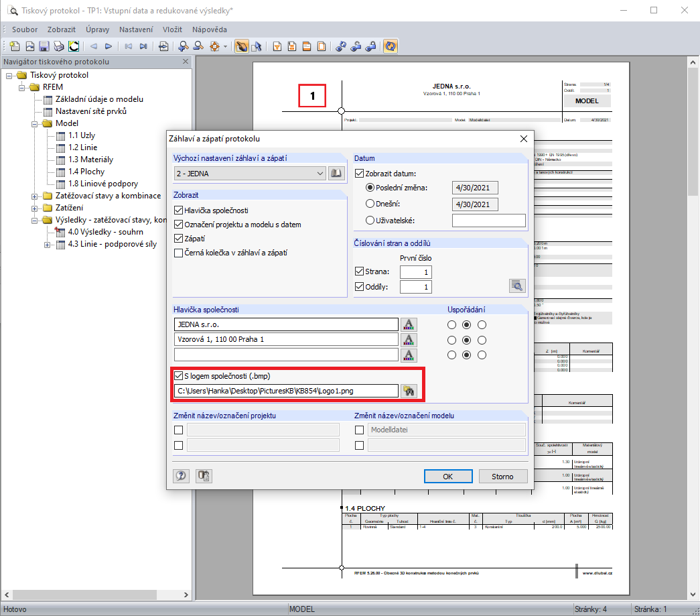
Task: Select the Dnešní date radio button
Action: coord(370,204)
